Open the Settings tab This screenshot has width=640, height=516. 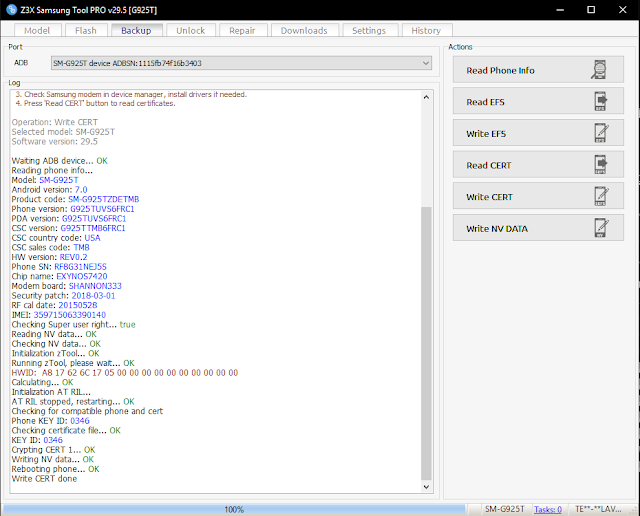[x=369, y=31]
